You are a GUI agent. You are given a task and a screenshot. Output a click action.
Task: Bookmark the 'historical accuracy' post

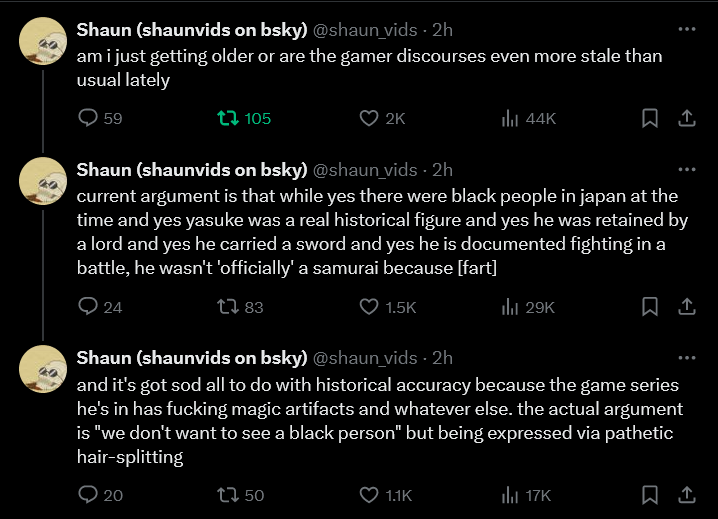[649, 494]
